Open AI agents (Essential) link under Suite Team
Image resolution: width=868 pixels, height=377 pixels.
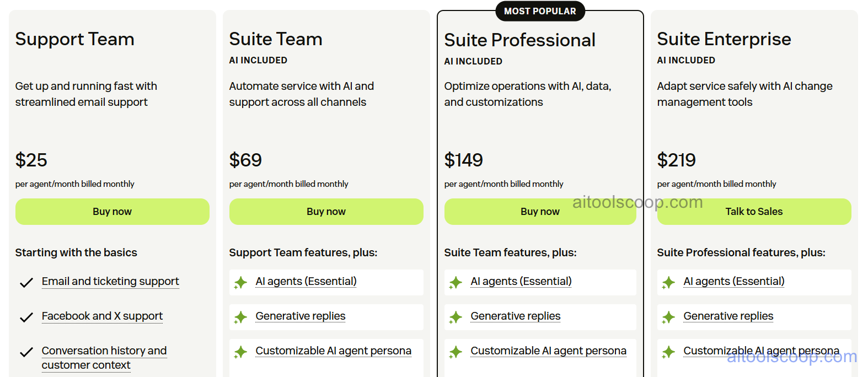click(306, 281)
